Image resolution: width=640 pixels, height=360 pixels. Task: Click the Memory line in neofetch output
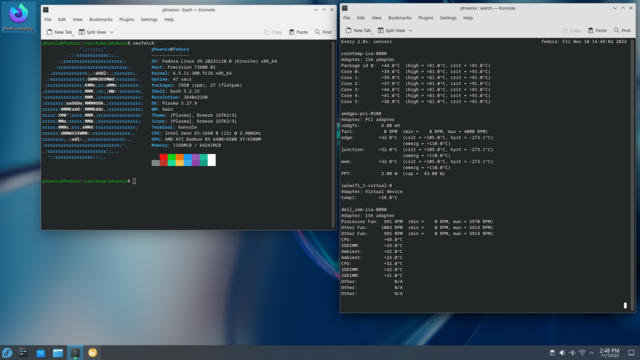(186, 145)
